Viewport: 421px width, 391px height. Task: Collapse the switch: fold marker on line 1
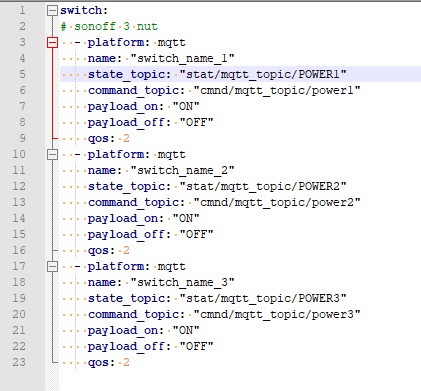(x=52, y=11)
